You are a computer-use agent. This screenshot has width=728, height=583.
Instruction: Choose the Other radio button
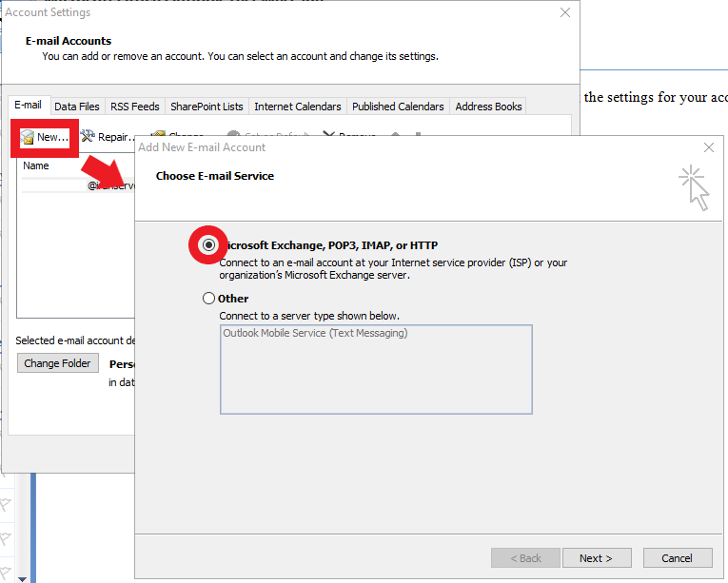coord(209,299)
